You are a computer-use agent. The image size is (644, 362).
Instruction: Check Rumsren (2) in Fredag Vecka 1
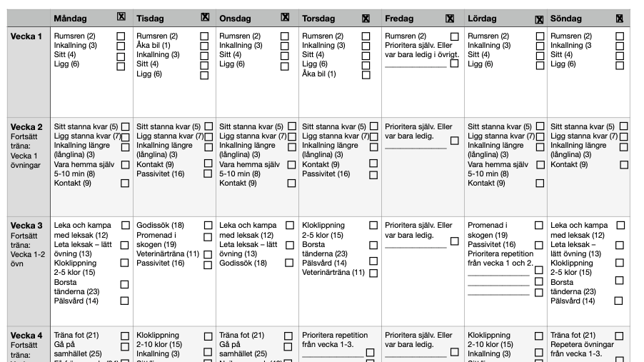[x=455, y=36]
